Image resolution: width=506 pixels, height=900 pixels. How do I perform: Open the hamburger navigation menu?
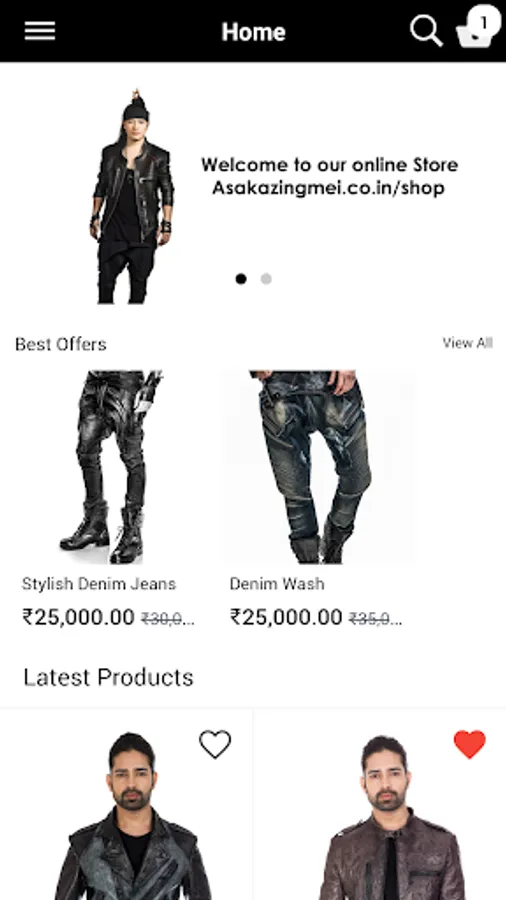40,31
